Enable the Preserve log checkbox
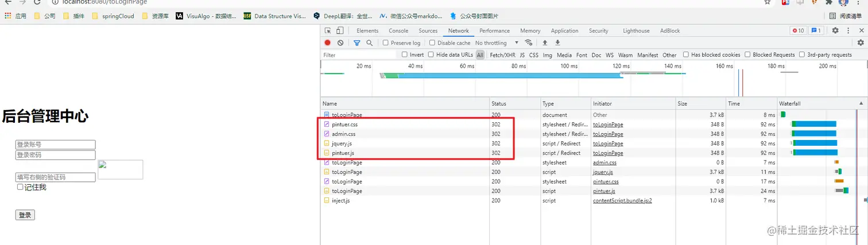Screen dimensions: 868x245 (386, 43)
